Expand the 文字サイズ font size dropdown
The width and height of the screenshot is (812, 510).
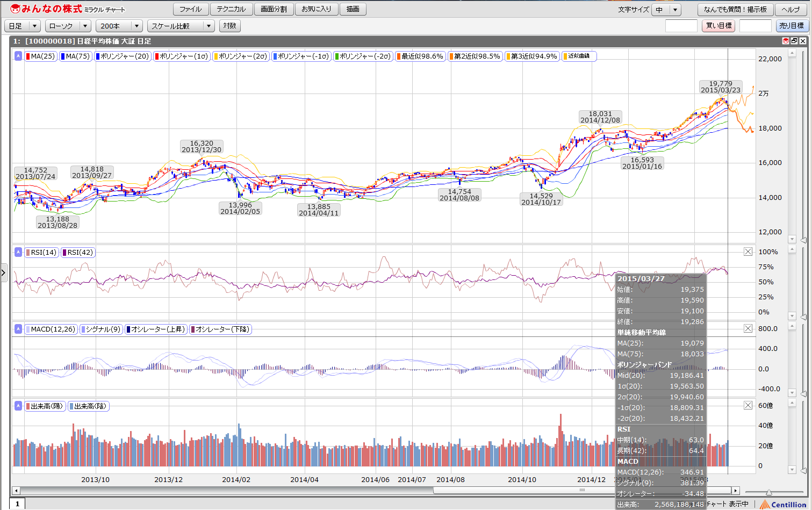click(666, 10)
